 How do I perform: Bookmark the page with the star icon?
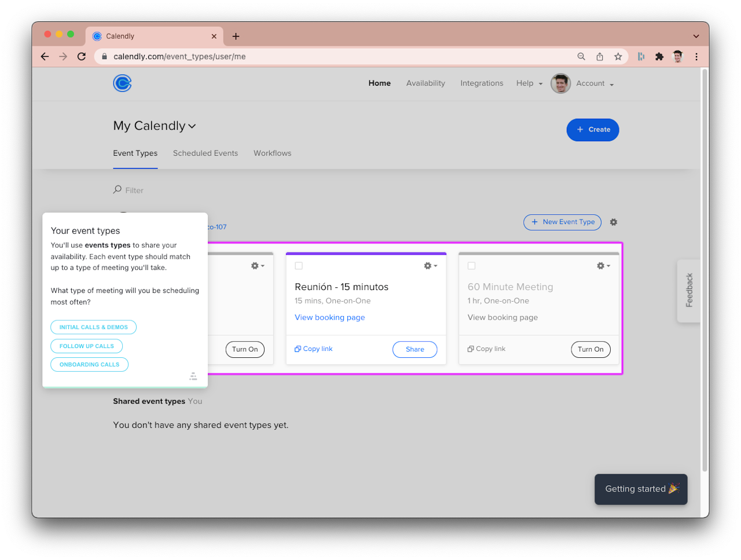[x=618, y=56]
